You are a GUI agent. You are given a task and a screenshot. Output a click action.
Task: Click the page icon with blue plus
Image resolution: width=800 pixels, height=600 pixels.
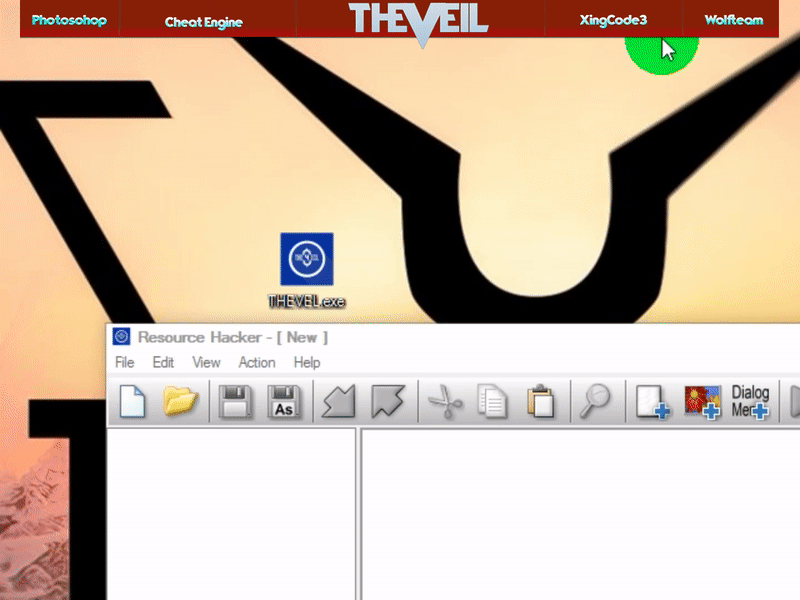point(653,402)
